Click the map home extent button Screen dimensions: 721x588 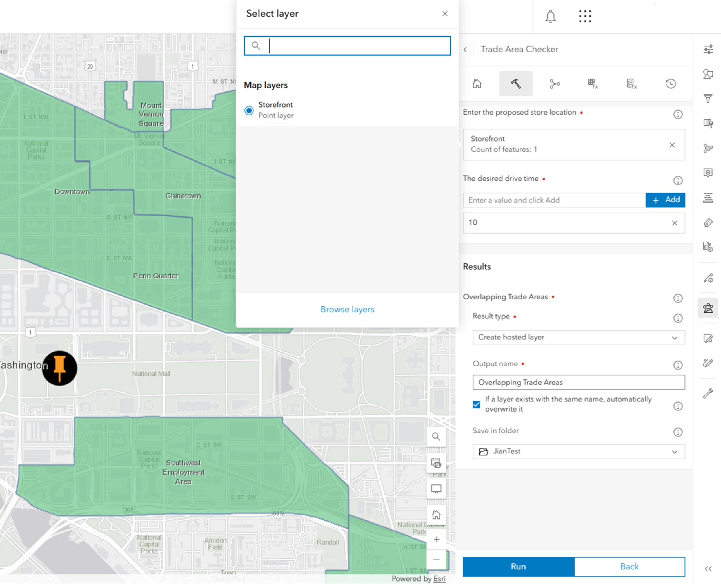pyautogui.click(x=436, y=515)
